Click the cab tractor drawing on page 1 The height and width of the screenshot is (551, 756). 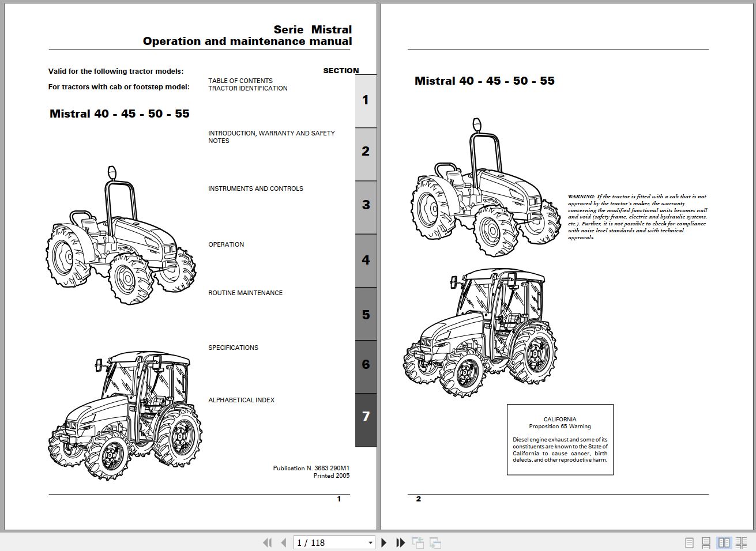pos(125,415)
